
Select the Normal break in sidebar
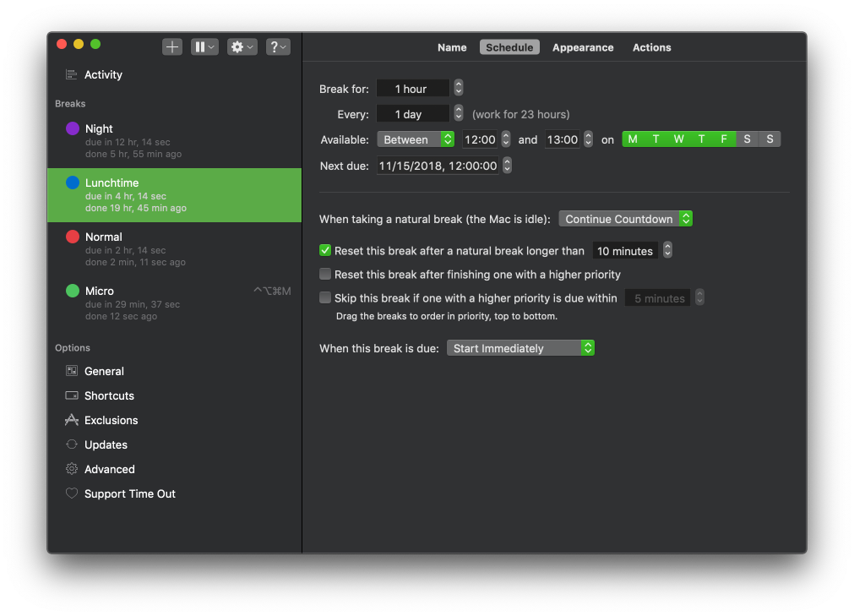pos(174,249)
